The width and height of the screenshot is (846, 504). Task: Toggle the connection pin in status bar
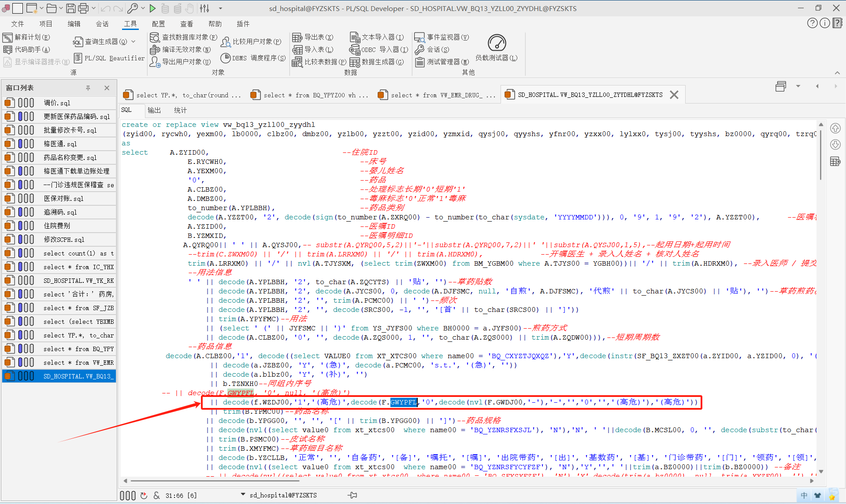[x=352, y=495]
